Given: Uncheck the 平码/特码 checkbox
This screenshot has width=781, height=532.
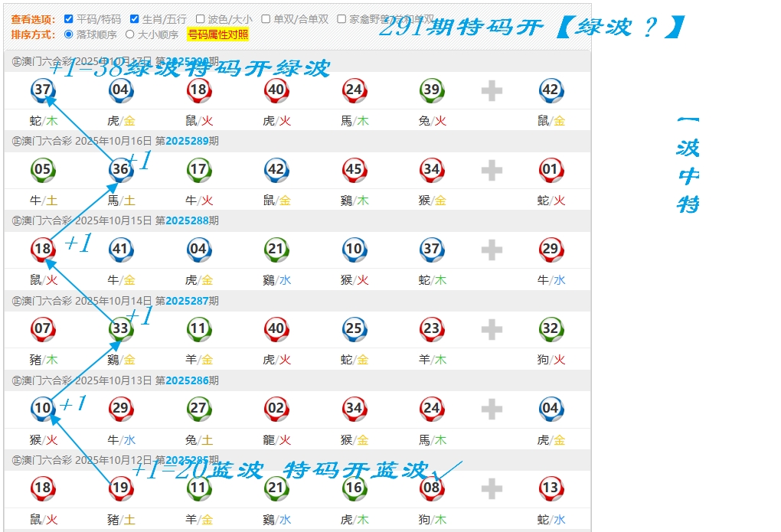Looking at the screenshot, I should pyautogui.click(x=69, y=19).
